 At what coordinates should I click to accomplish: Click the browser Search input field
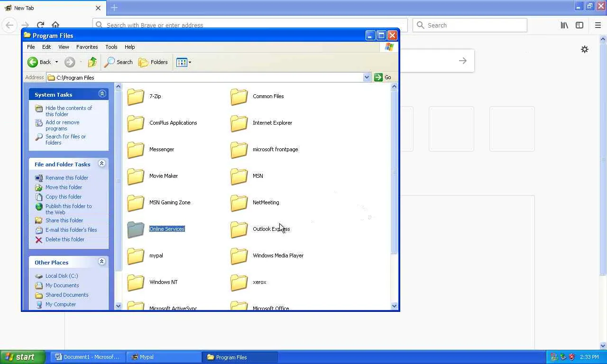pos(470,25)
